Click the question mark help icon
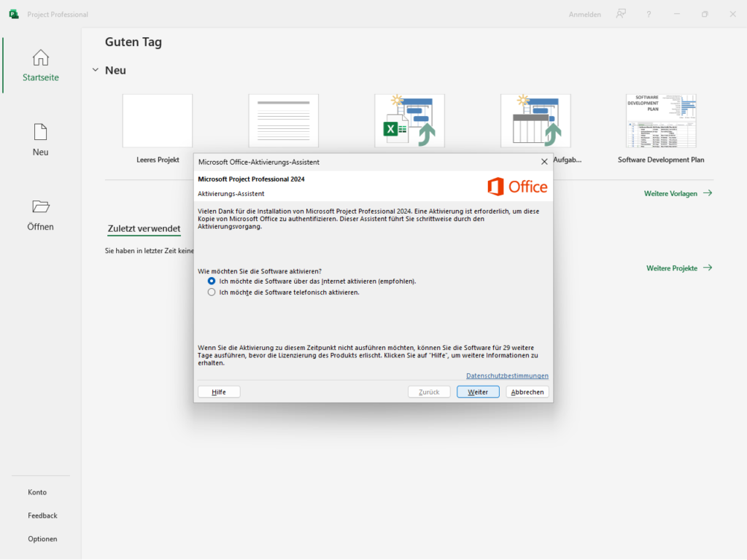 point(649,14)
